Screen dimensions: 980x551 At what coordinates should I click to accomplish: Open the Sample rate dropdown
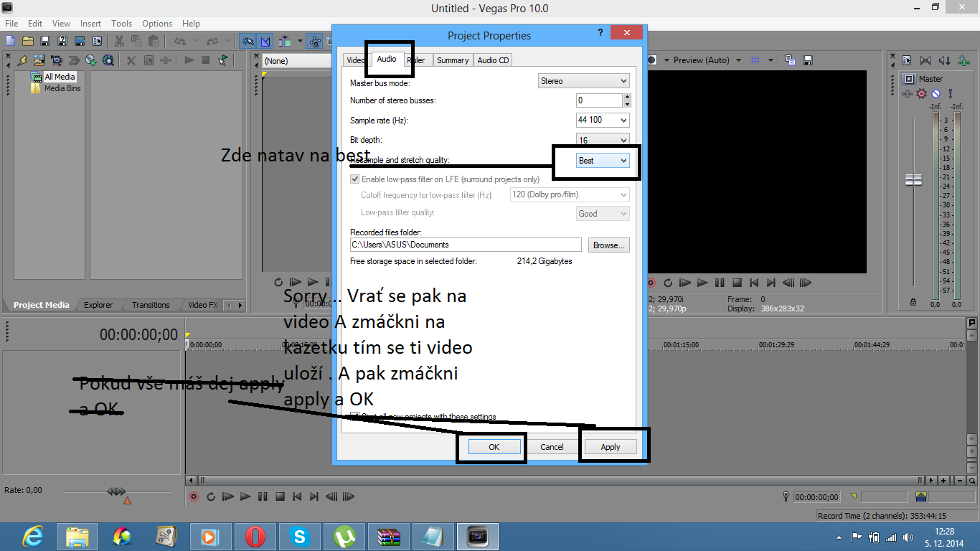(x=603, y=120)
